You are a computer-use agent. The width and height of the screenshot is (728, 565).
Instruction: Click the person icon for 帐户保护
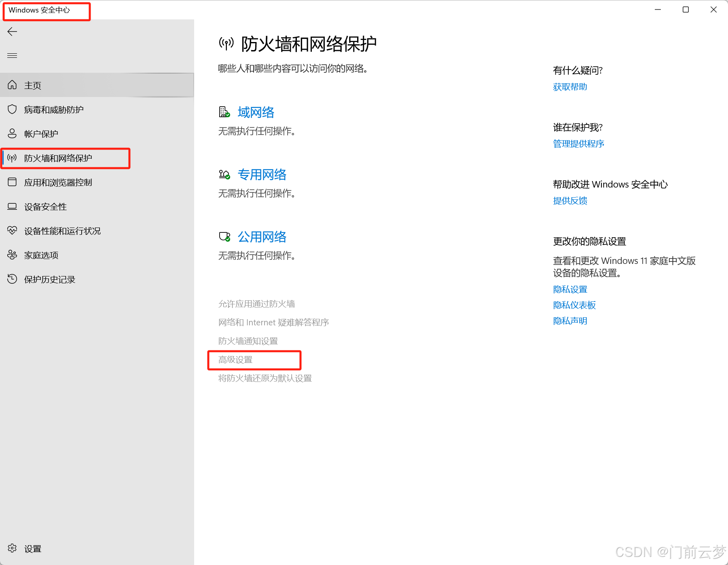click(12, 133)
